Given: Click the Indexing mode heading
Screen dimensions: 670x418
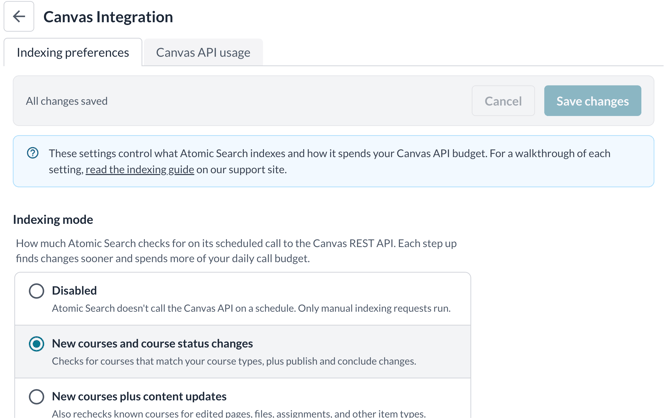Looking at the screenshot, I should [x=53, y=220].
